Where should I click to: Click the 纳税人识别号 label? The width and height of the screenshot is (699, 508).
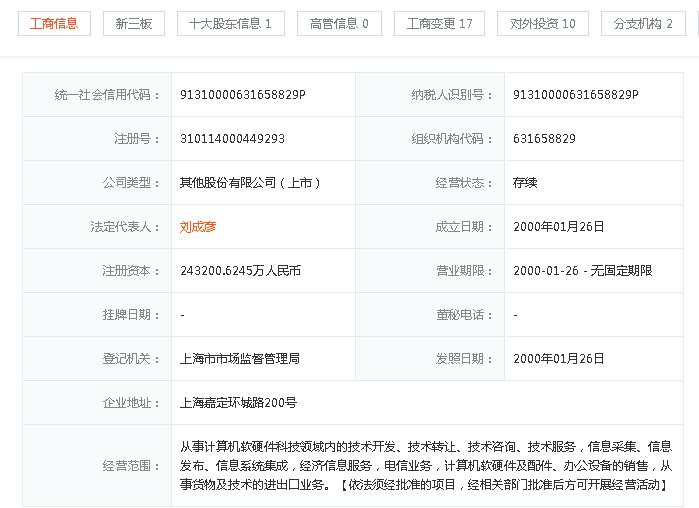[452, 94]
